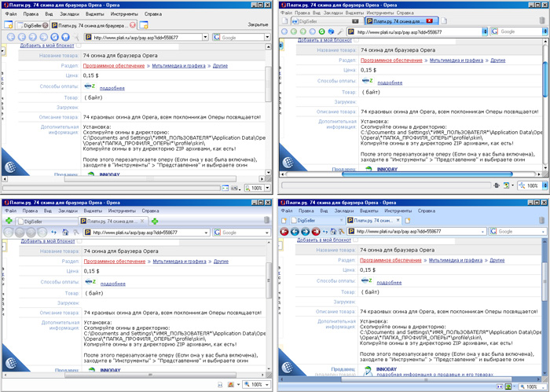
Task: Click the home icon in the bottom-left window toolbar
Action: pyautogui.click(x=65, y=232)
